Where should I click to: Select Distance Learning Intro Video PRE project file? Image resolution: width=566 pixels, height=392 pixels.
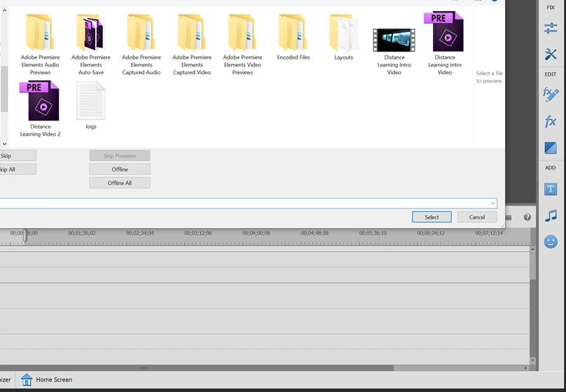pos(445,43)
